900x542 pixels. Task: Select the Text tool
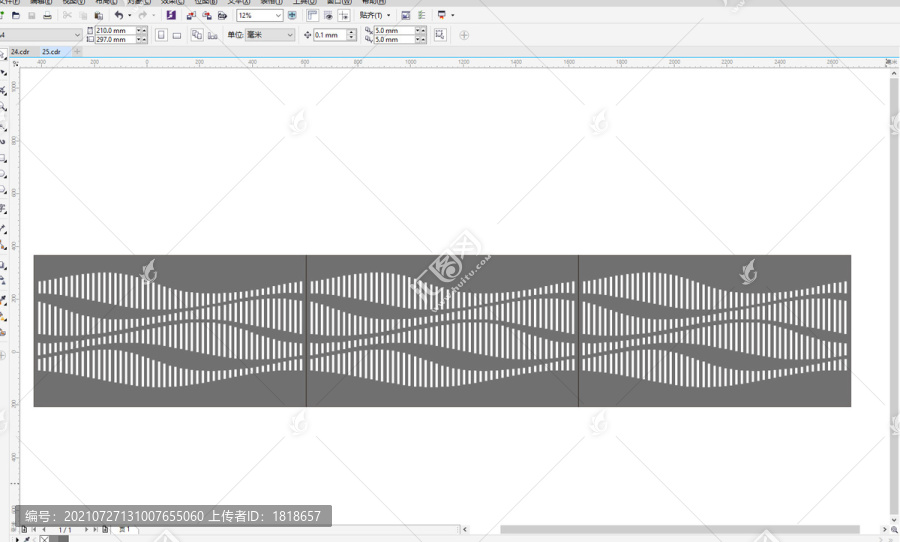(x=3, y=208)
